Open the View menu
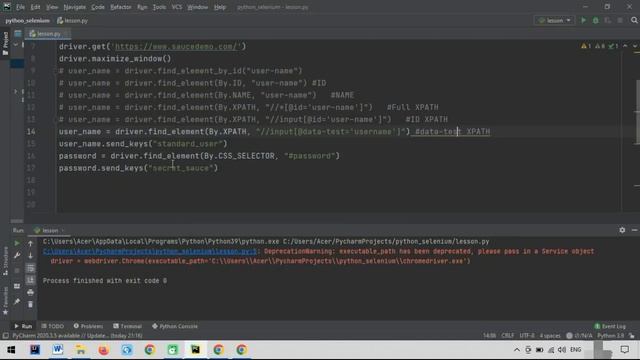Image resolution: width=640 pixels, height=360 pixels. [52, 7]
